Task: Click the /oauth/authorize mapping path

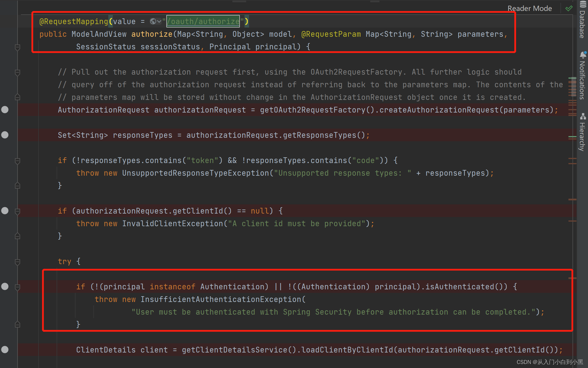Action: coord(203,22)
